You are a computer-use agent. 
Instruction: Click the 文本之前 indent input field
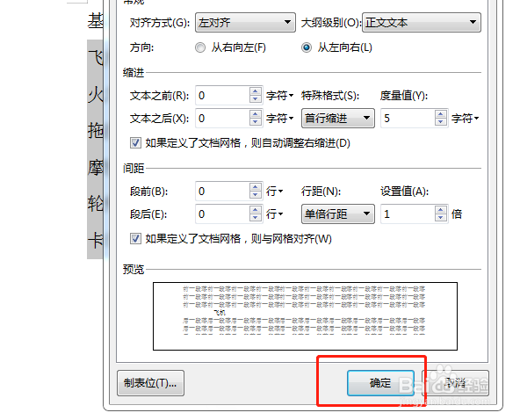(x=222, y=96)
